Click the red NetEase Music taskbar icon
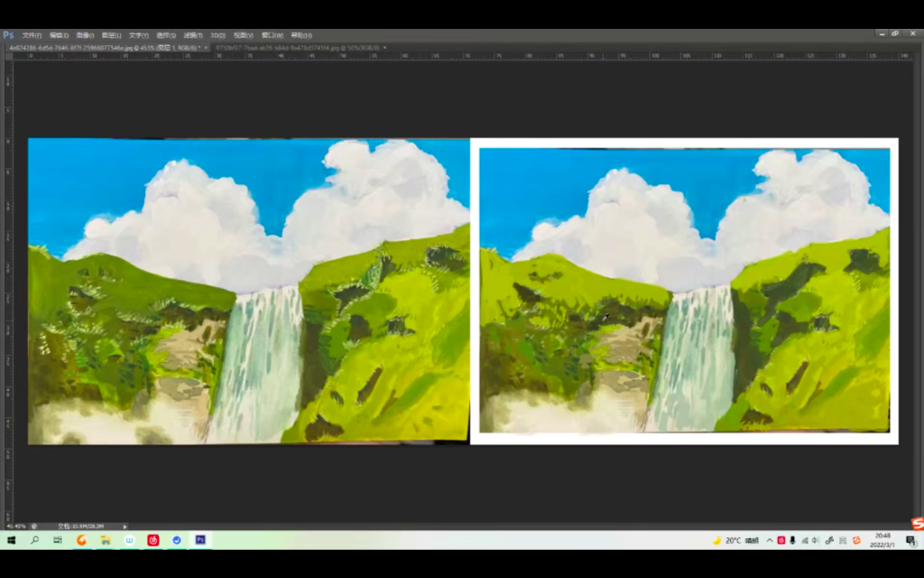Image resolution: width=924 pixels, height=578 pixels. tap(153, 540)
